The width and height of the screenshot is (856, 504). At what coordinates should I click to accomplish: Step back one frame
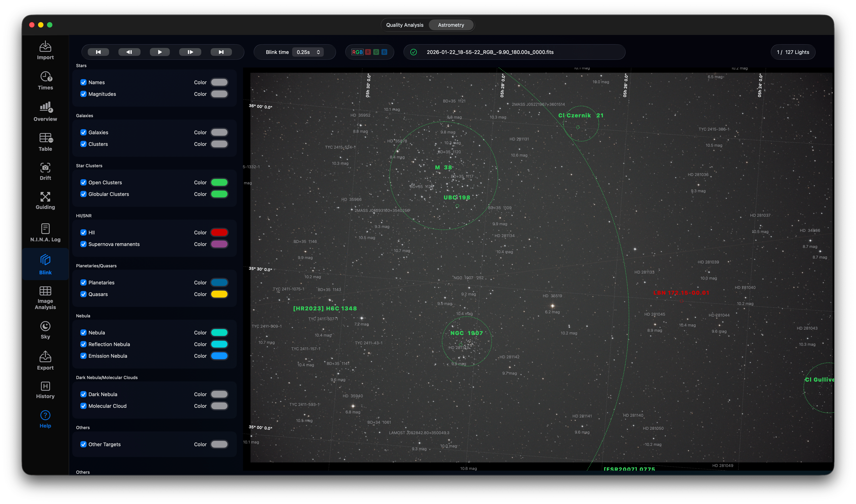coord(129,52)
